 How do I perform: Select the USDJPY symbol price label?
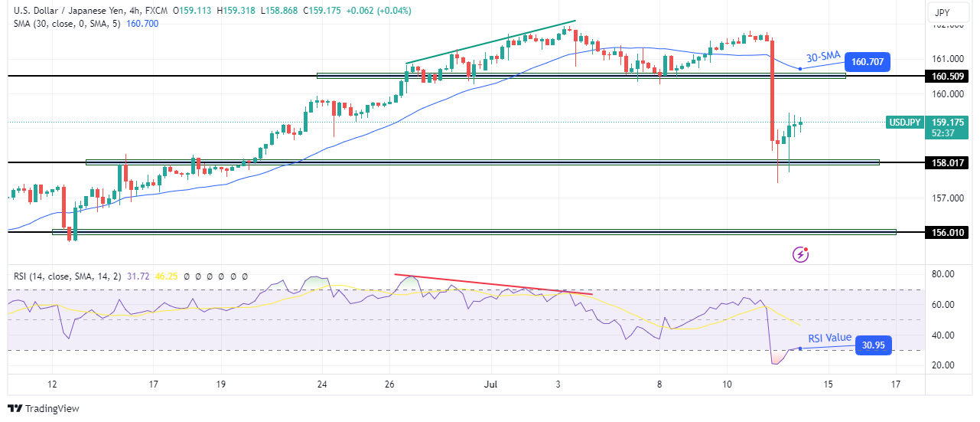[904, 122]
